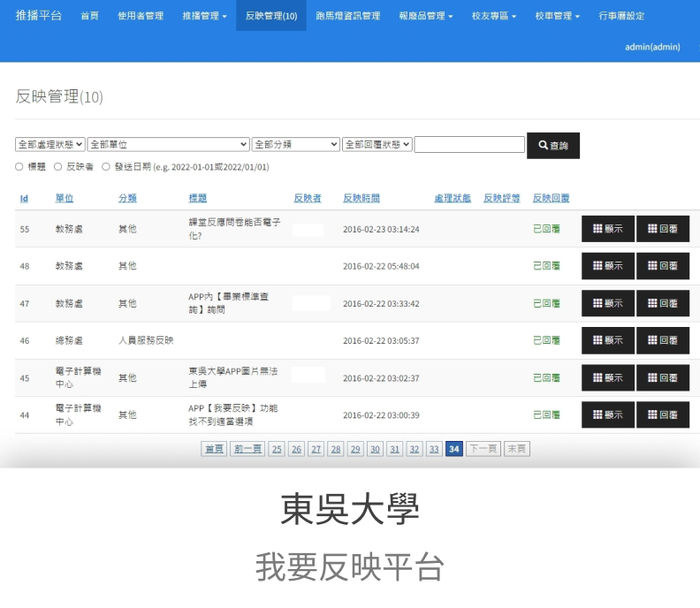This screenshot has height=608, width=700.
Task: Click 回覆 button for record 45
Action: 663,378
